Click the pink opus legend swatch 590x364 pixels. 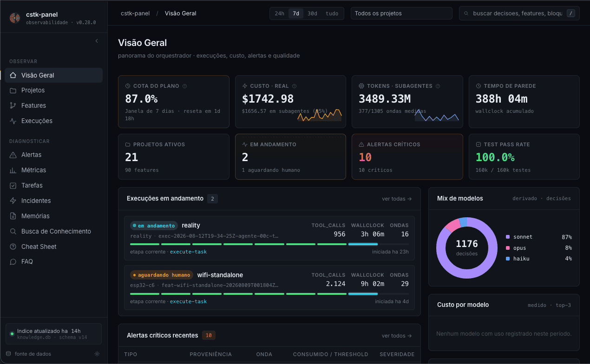click(x=508, y=248)
